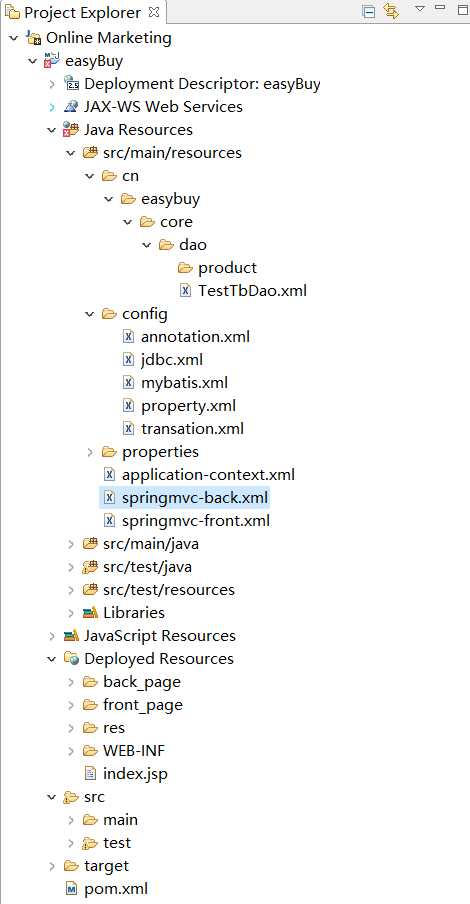470x904 pixels.
Task: Click the src/main/resources package icon
Action: pyautogui.click(x=91, y=153)
